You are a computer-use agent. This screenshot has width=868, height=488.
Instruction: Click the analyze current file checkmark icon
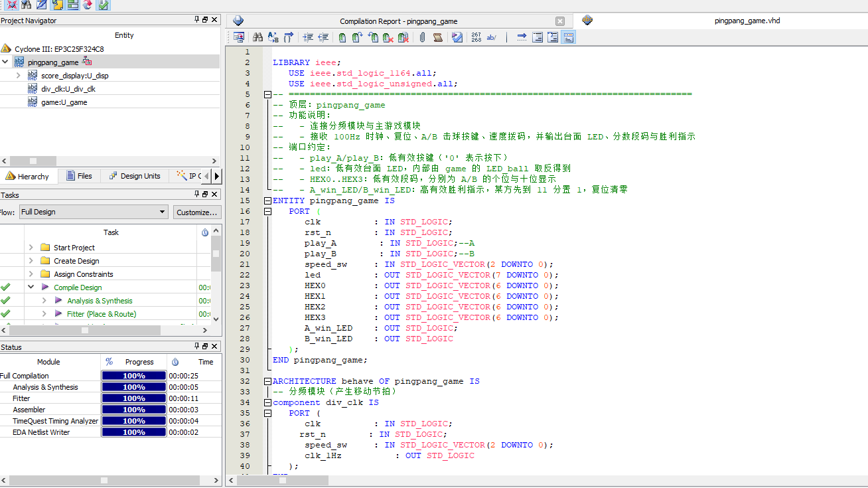(457, 37)
